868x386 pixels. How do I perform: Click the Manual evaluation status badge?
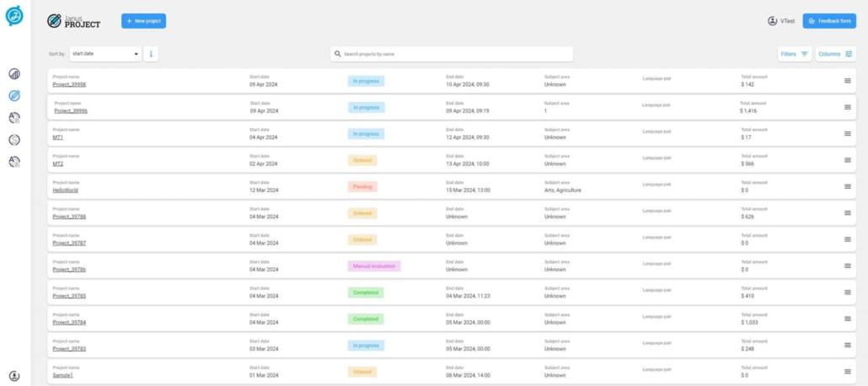(x=374, y=265)
